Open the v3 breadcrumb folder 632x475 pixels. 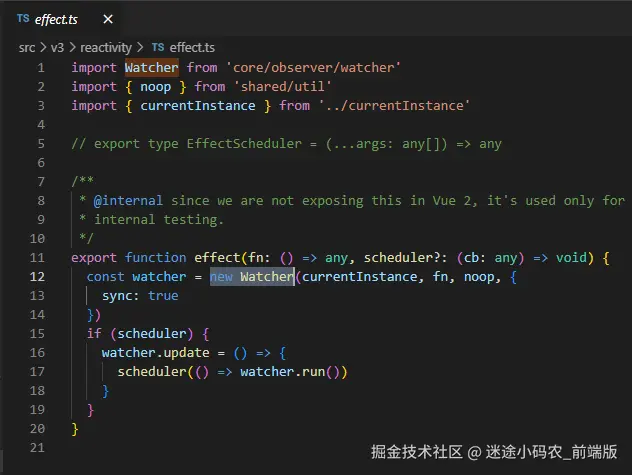pyautogui.click(x=57, y=48)
